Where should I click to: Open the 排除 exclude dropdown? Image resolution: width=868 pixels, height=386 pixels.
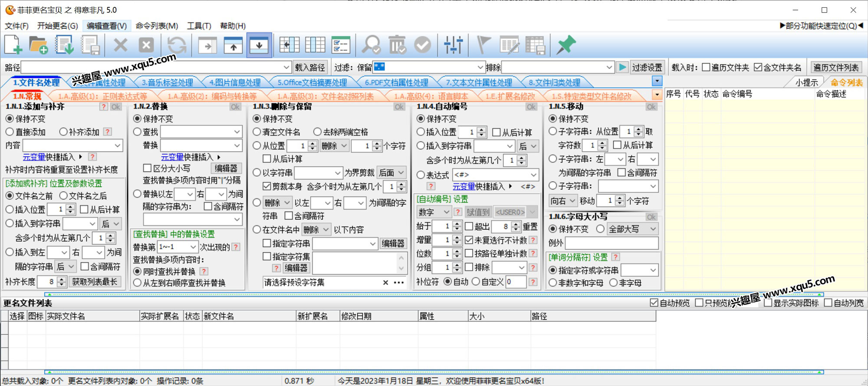pyautogui.click(x=609, y=67)
